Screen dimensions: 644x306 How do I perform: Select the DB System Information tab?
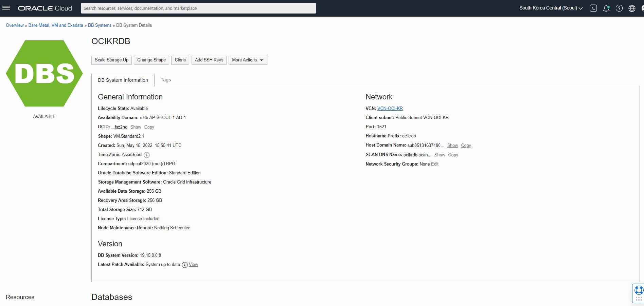coord(123,80)
